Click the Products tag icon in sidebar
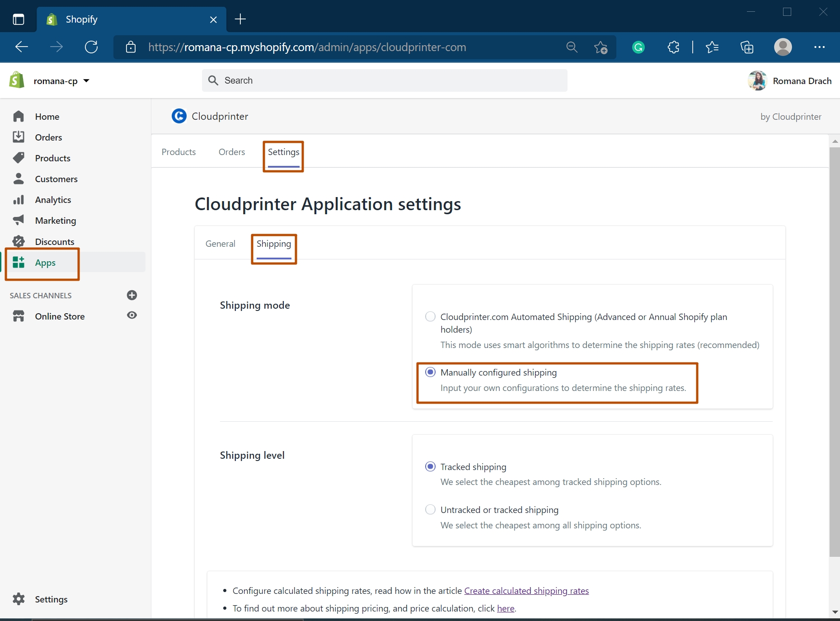The image size is (840, 621). (19, 158)
